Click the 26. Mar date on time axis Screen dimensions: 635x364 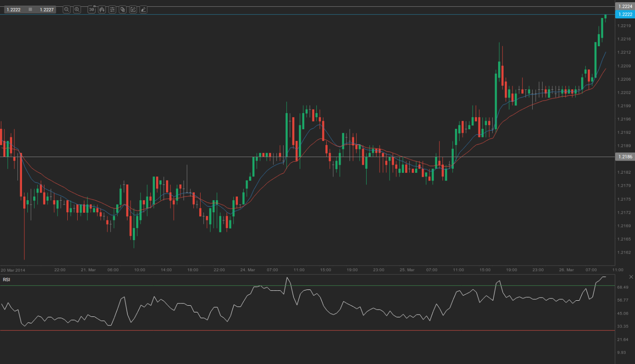tap(566, 270)
